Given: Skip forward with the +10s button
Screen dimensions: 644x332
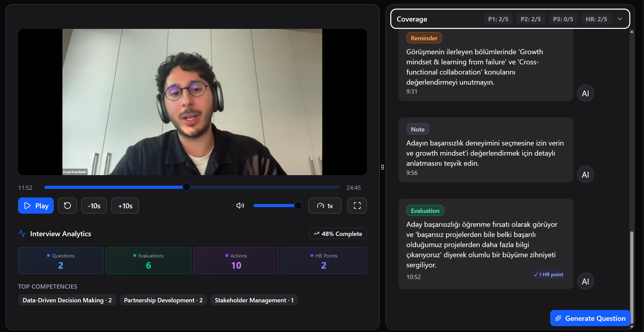Looking at the screenshot, I should click(125, 206).
